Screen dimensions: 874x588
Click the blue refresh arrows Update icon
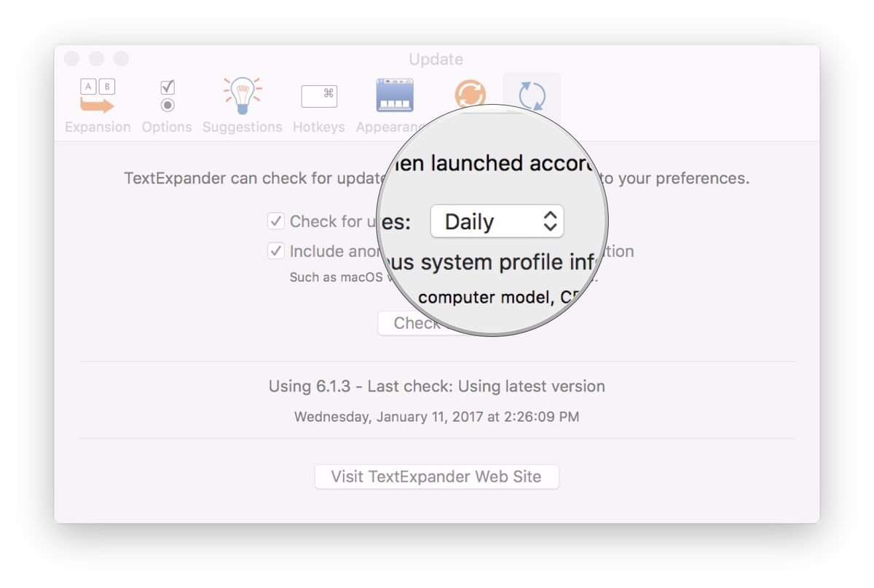click(x=531, y=94)
